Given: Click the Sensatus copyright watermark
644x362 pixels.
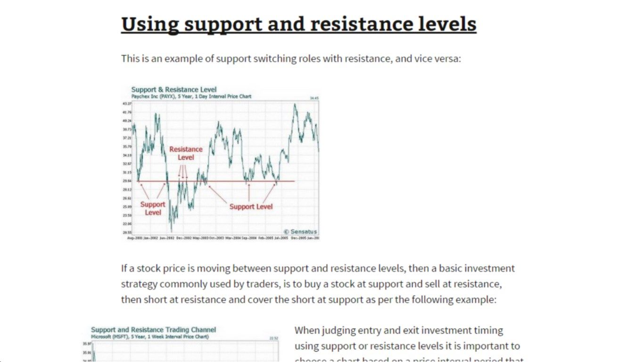Looking at the screenshot, I should (300, 231).
